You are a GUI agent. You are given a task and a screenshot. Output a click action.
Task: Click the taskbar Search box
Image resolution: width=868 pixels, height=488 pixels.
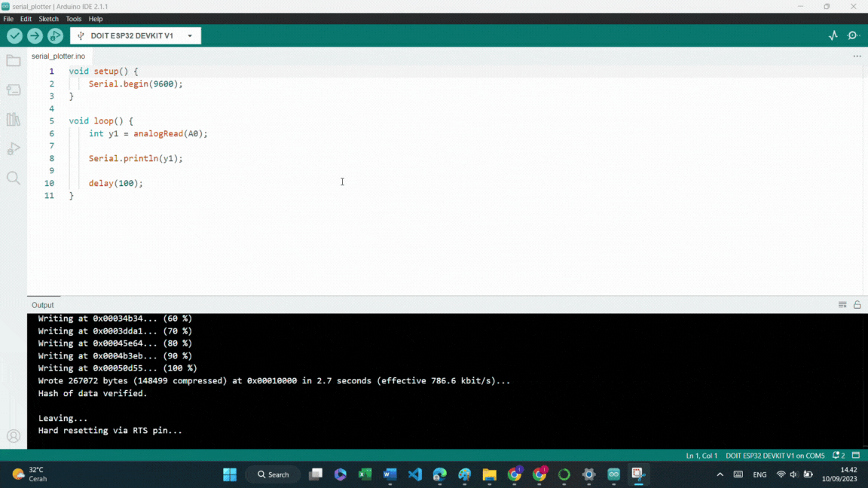pos(274,474)
